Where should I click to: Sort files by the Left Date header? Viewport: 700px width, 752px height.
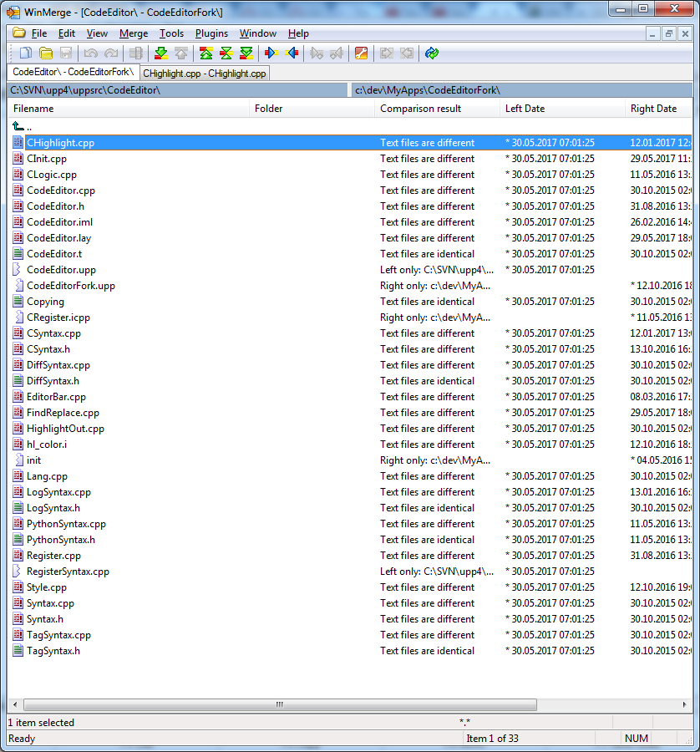(x=525, y=109)
